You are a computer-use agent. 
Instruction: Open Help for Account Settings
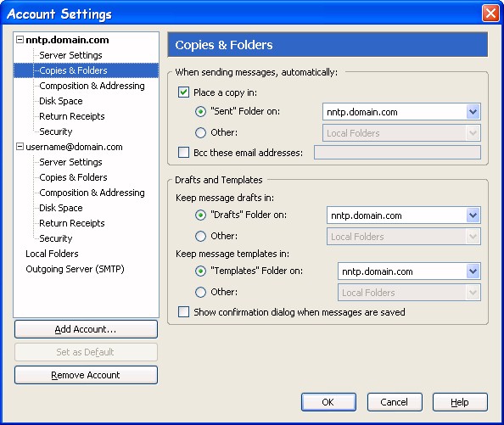pos(460,402)
